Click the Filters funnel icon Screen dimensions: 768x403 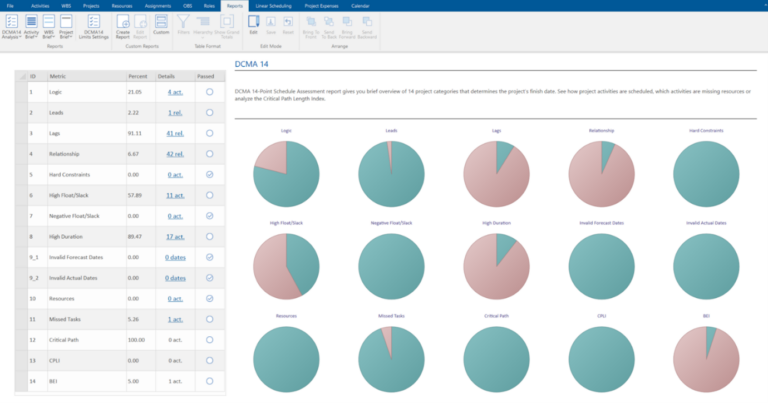184,24
